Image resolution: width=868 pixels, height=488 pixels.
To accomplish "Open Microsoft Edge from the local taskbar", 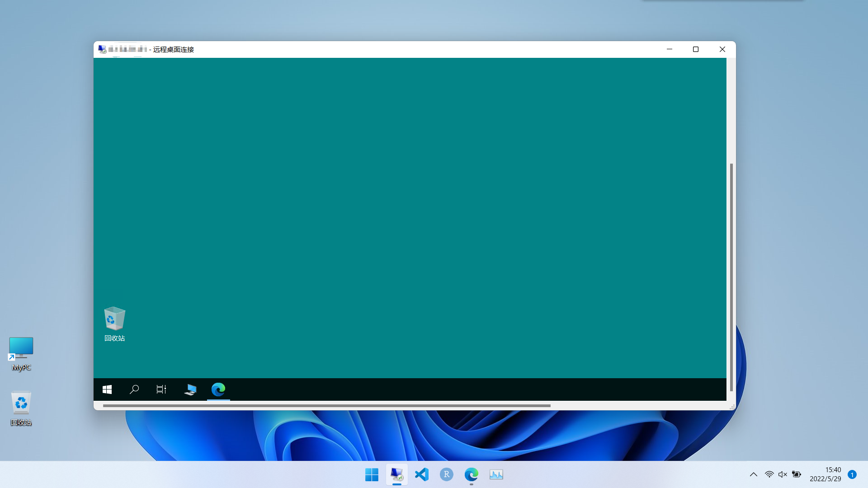I will pos(471,474).
